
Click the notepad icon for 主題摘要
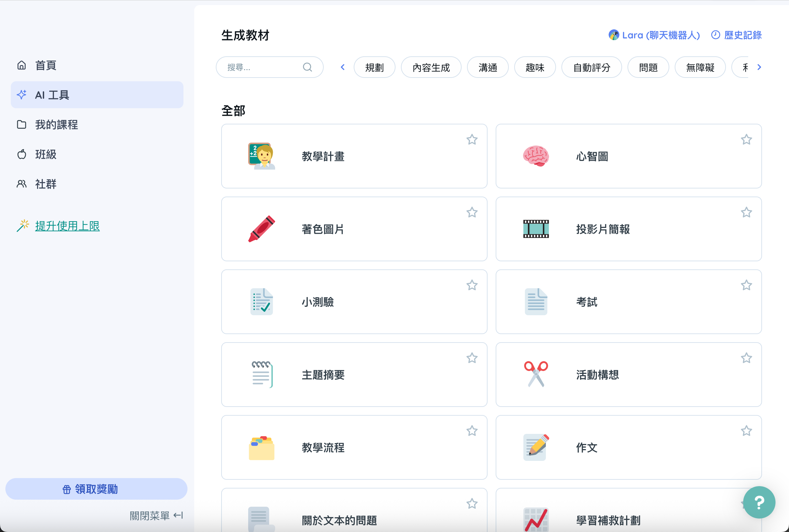262,375
